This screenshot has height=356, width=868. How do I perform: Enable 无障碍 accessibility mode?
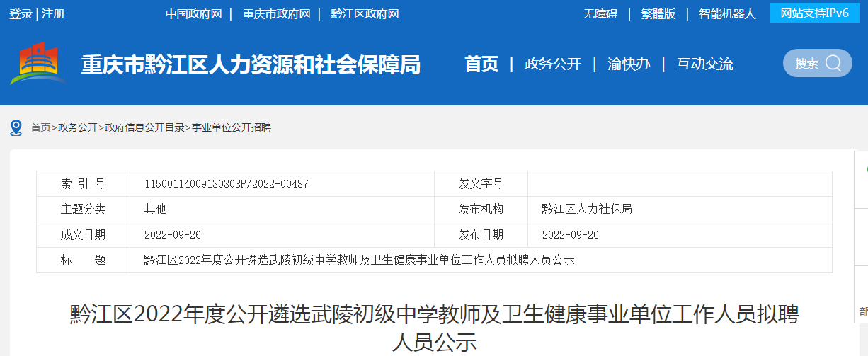pyautogui.click(x=600, y=13)
